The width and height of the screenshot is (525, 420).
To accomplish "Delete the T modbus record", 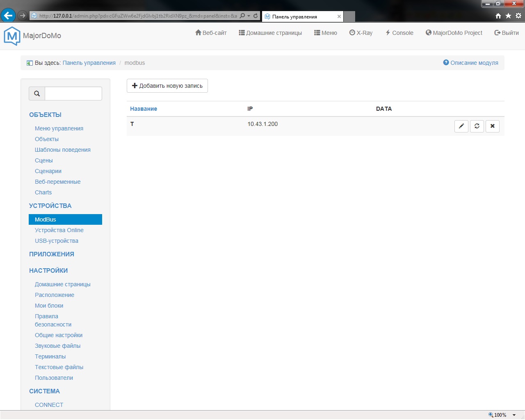I will [493, 126].
